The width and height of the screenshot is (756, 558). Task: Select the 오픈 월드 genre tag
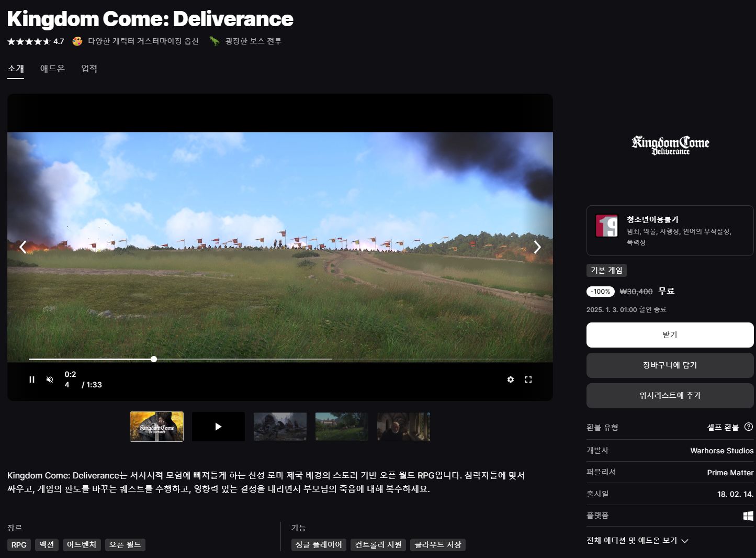point(125,545)
